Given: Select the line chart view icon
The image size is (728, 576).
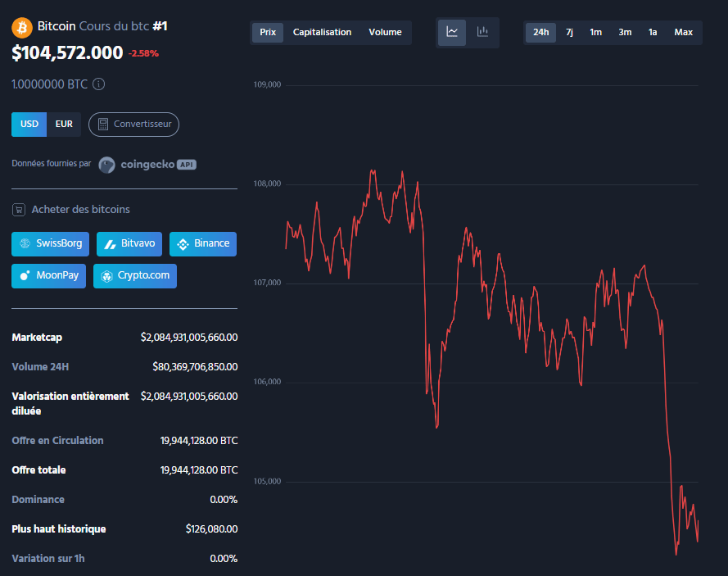Looking at the screenshot, I should coord(451,32).
